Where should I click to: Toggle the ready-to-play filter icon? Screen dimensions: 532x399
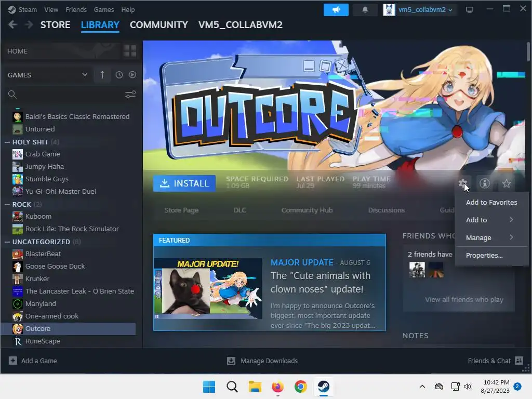132,75
